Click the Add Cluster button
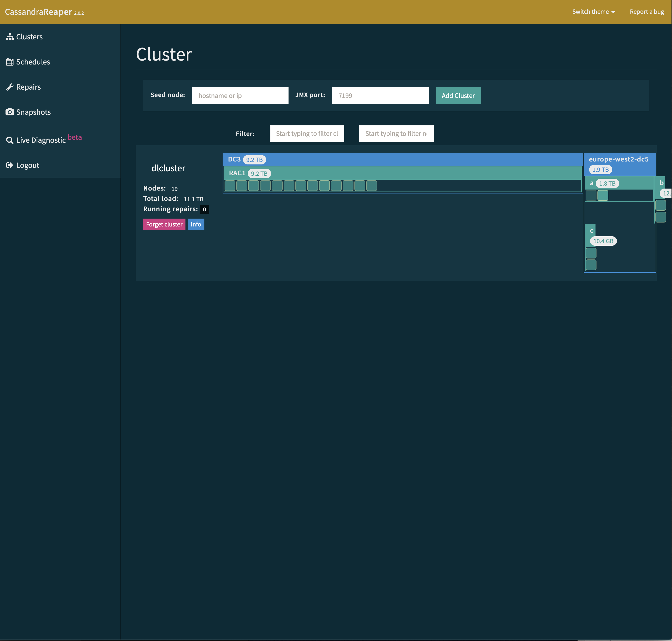This screenshot has height=641, width=672. 458,95
